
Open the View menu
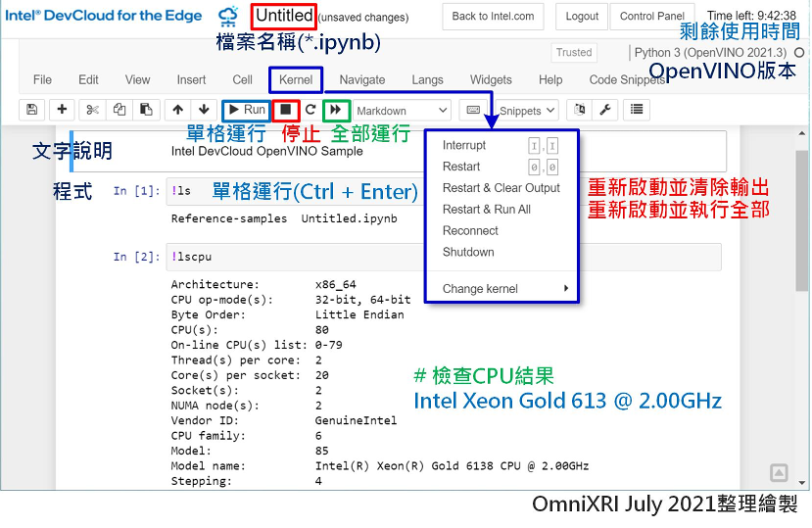pos(137,79)
